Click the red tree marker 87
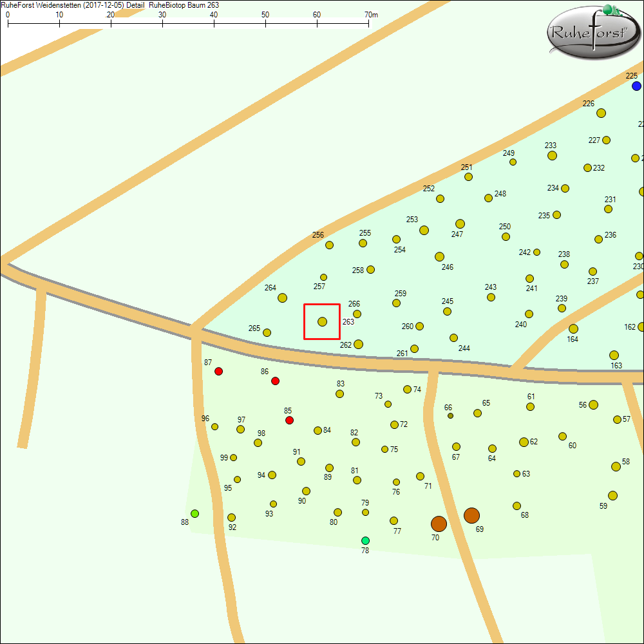The image size is (644, 644). pyautogui.click(x=218, y=372)
